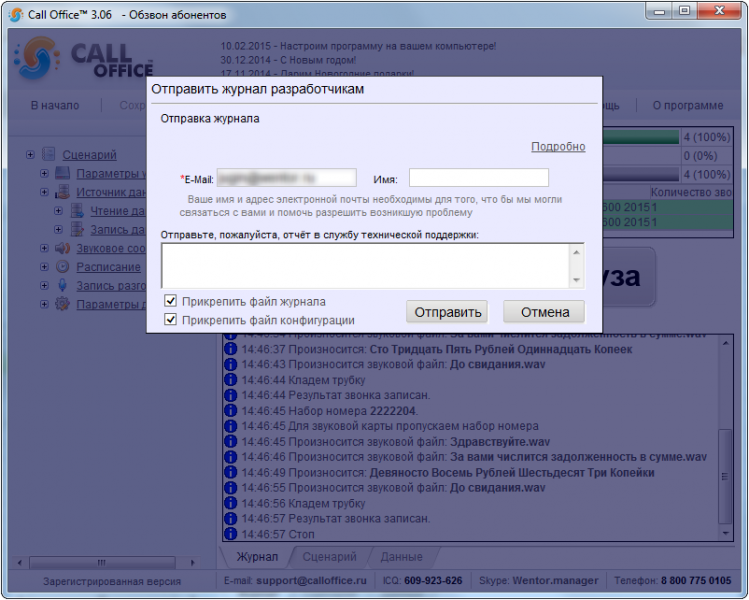The width and height of the screenshot is (749, 600).
Task: Click the Телефон 8 800 775 0105 entry
Action: point(673,580)
